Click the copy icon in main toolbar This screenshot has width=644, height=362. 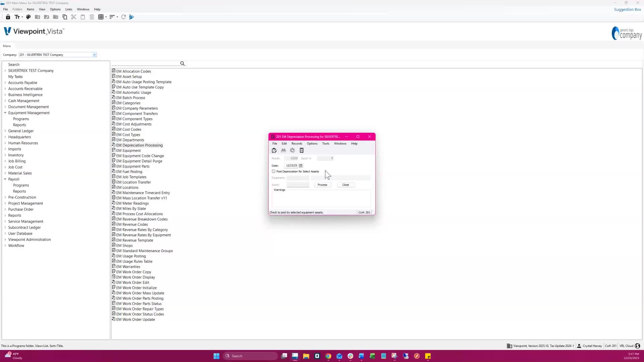pos(65,17)
